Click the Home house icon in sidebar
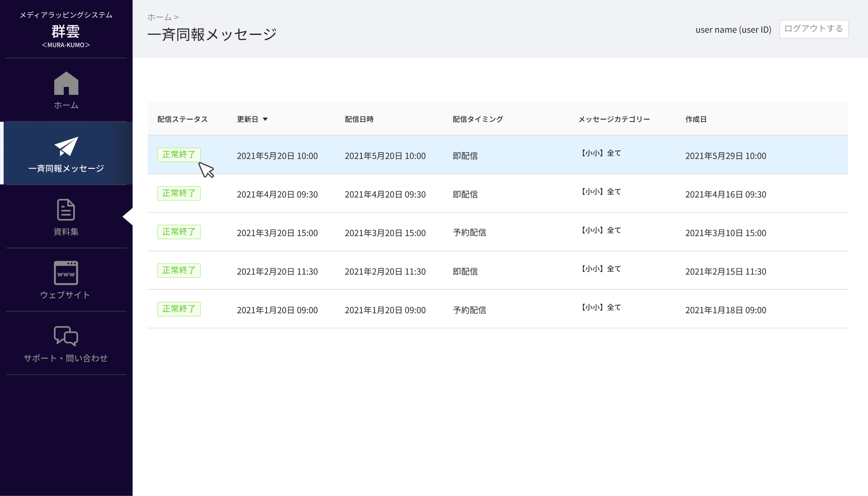 click(66, 83)
